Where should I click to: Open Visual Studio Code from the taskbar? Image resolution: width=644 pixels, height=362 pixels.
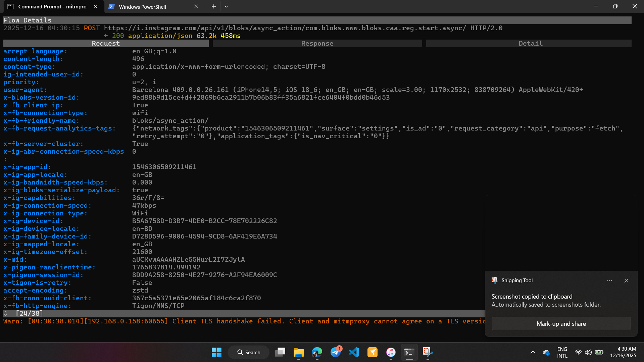click(x=354, y=352)
